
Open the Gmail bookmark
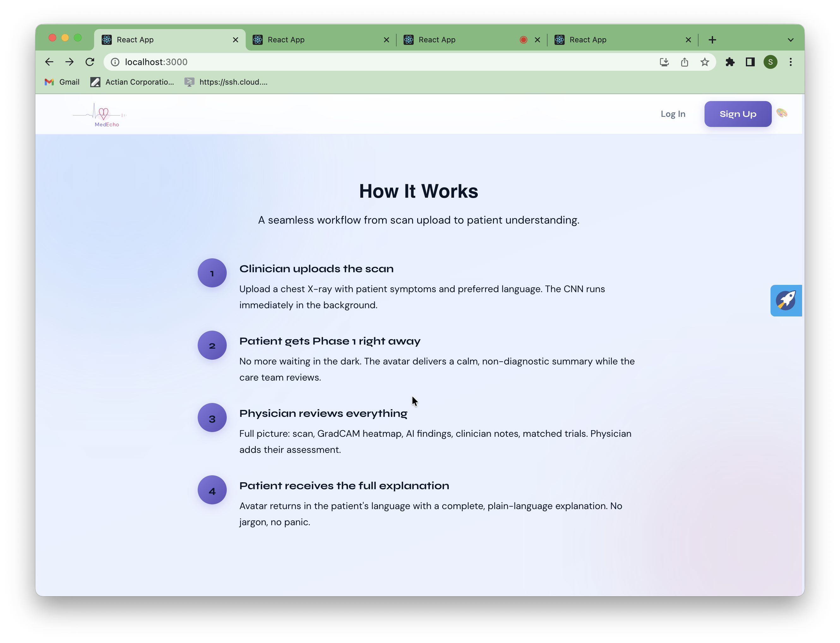click(x=62, y=82)
